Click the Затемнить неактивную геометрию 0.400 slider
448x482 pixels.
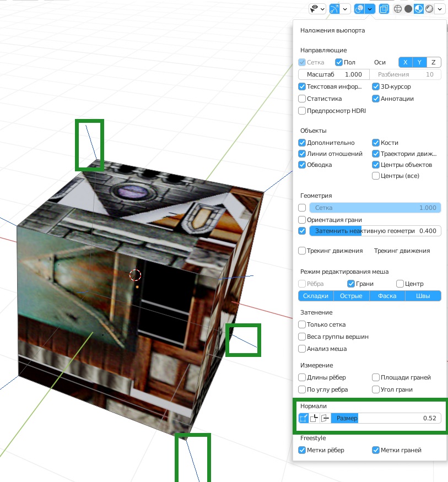pyautogui.click(x=375, y=231)
